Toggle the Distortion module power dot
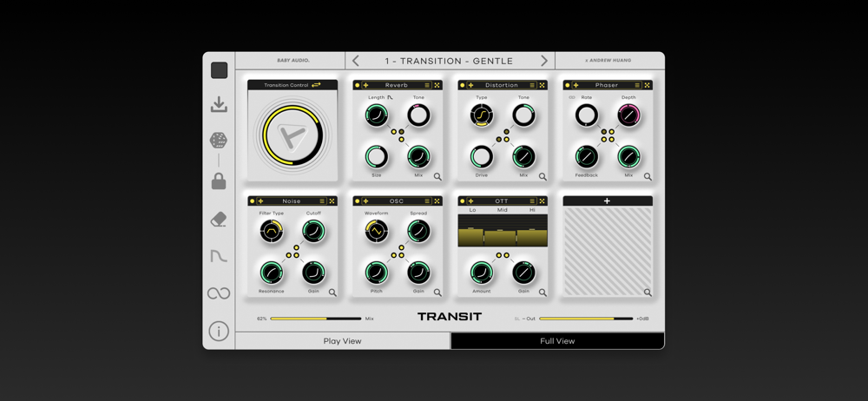This screenshot has width=868, height=401. pos(463,85)
